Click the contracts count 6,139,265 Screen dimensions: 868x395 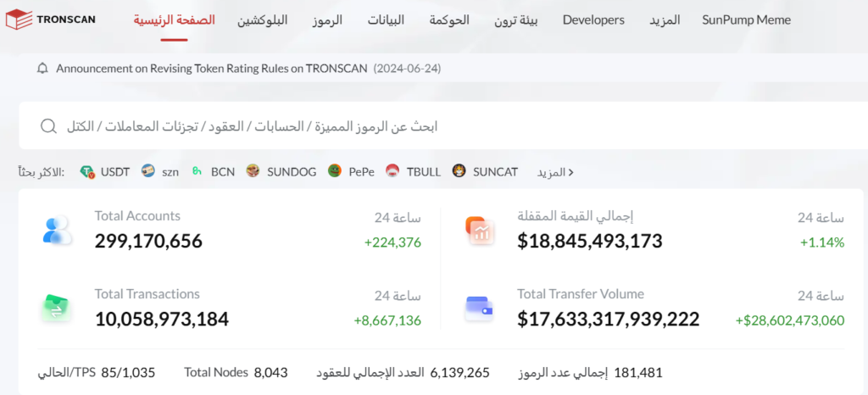[x=460, y=373]
